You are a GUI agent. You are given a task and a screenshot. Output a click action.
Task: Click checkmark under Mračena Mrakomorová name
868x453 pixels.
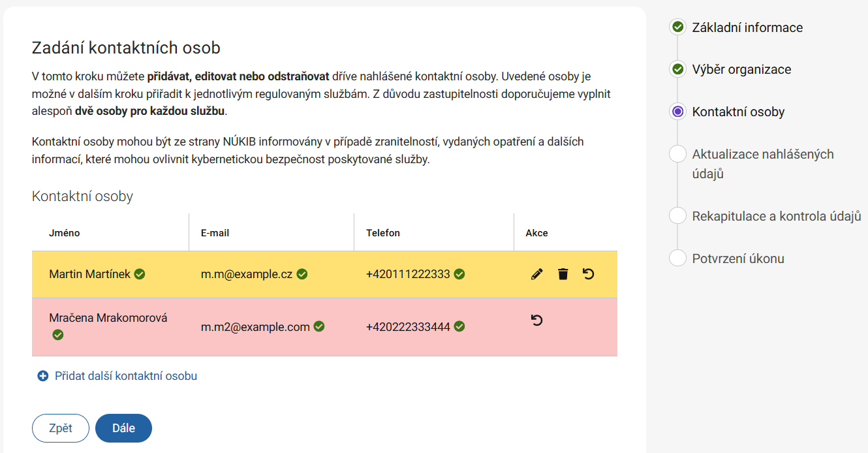point(58,335)
